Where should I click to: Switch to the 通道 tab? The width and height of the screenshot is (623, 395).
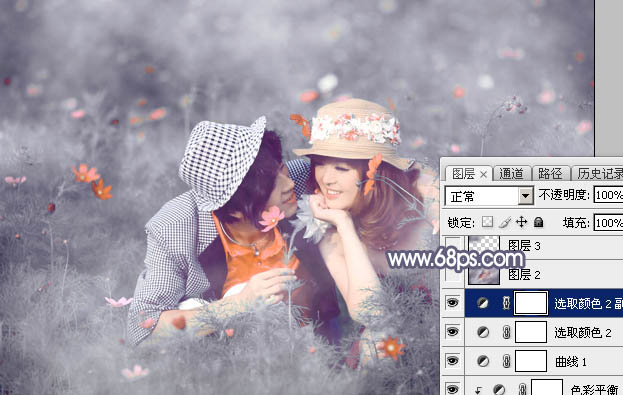511,174
